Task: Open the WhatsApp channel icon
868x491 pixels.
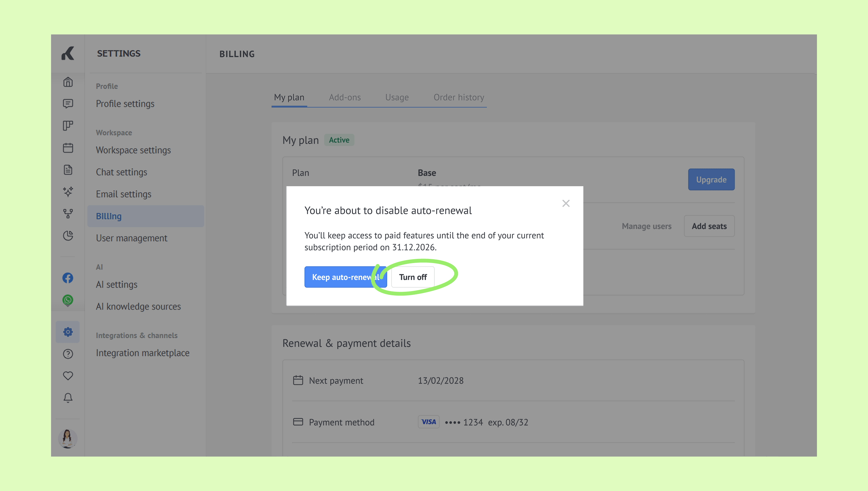Action: (68, 300)
